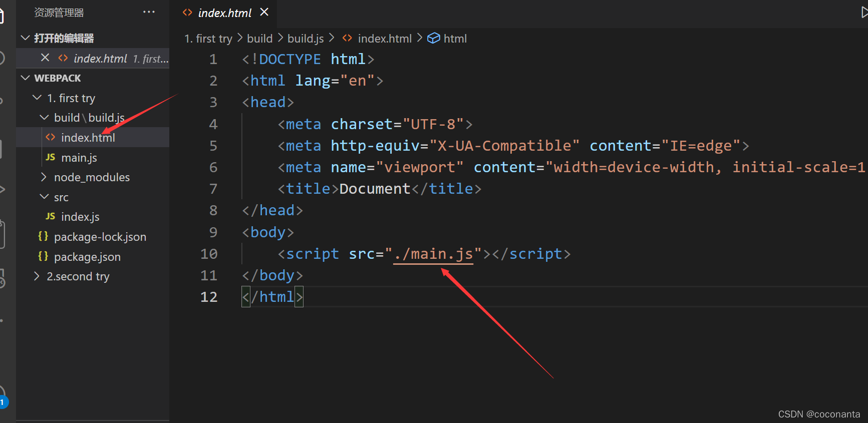Click the braces icon of package-lock.json
The height and width of the screenshot is (423, 868).
click(43, 236)
